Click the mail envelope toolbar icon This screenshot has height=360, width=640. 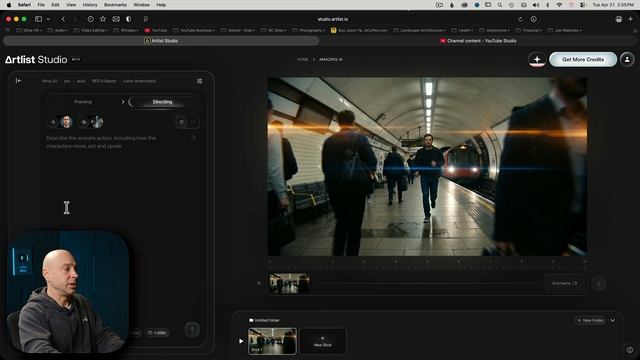pos(116,19)
